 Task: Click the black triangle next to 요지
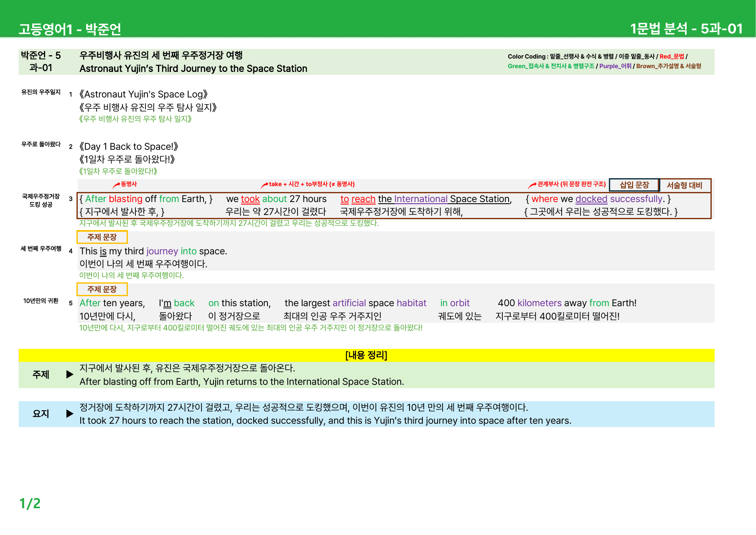70,414
